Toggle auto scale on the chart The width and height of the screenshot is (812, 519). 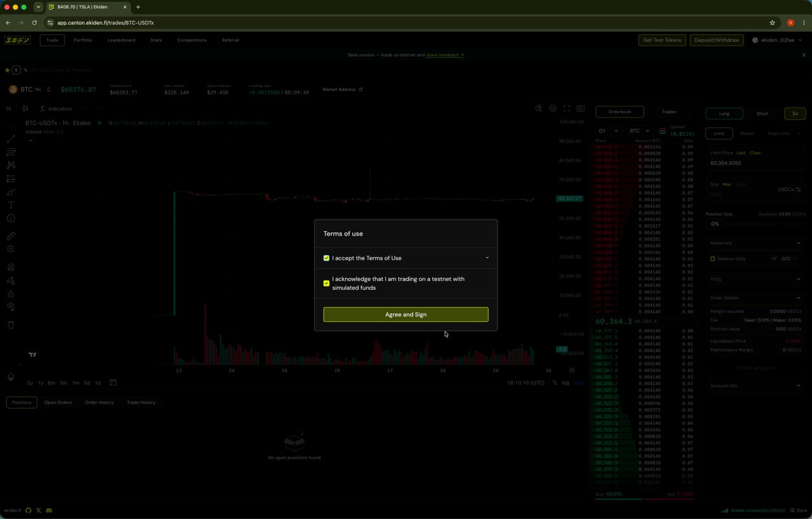click(x=579, y=383)
